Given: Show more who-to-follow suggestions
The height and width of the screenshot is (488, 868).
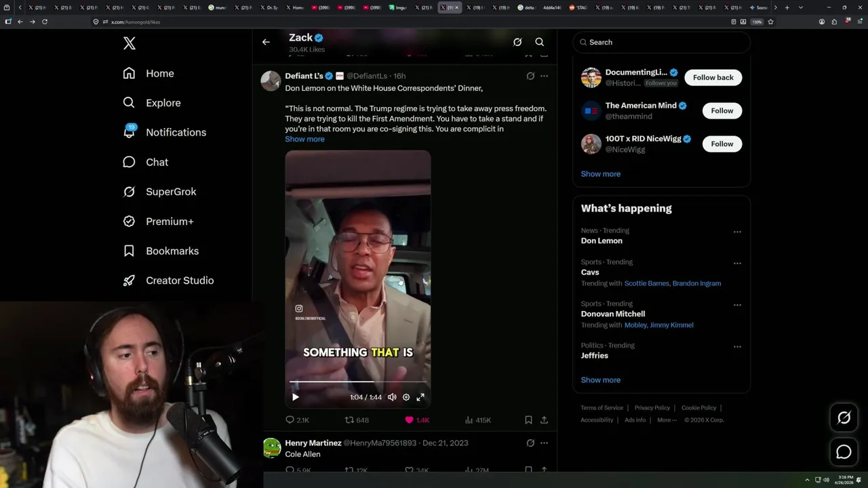Looking at the screenshot, I should point(600,174).
